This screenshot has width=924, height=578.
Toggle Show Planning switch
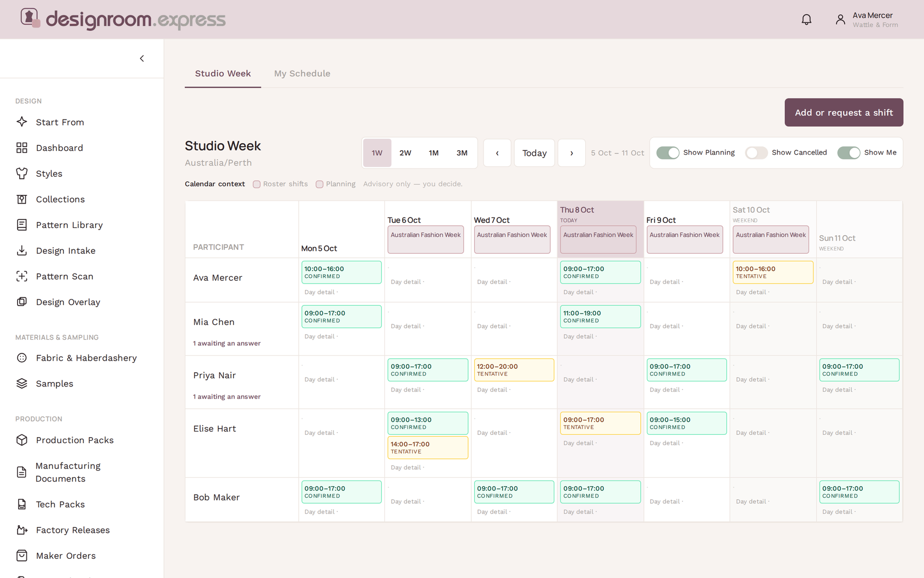(668, 152)
